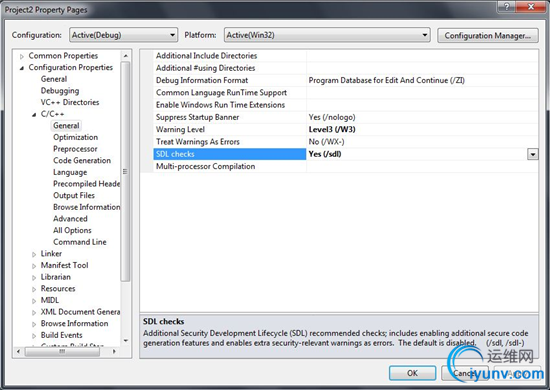Click Program Database for Edit And Continue value
The image size is (550, 390).
387,80
